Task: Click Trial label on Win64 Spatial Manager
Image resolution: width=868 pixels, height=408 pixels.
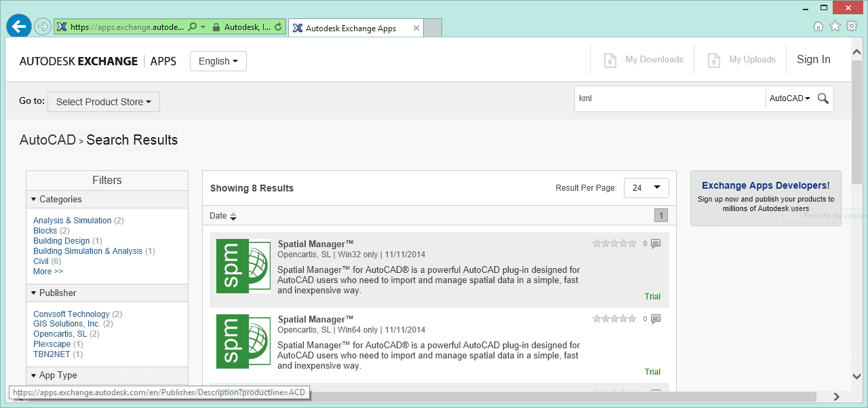Action: (652, 372)
